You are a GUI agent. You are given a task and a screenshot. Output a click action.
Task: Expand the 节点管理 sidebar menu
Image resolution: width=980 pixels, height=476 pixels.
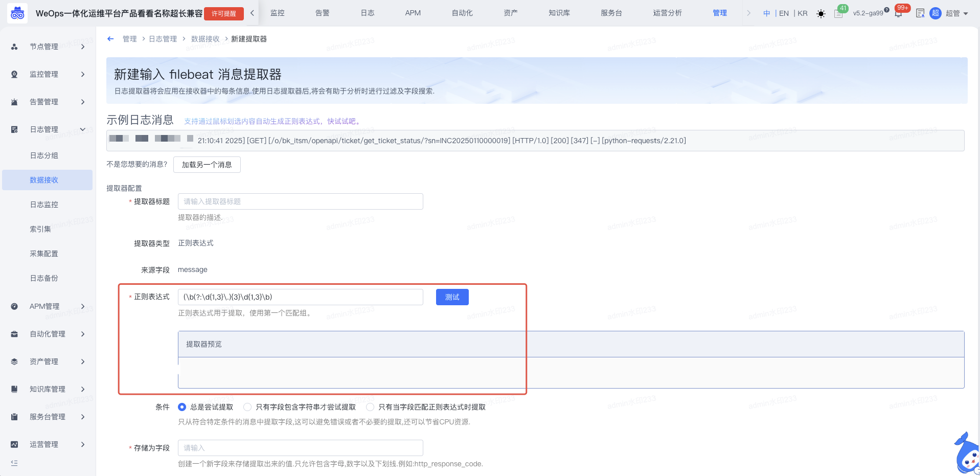pyautogui.click(x=48, y=47)
